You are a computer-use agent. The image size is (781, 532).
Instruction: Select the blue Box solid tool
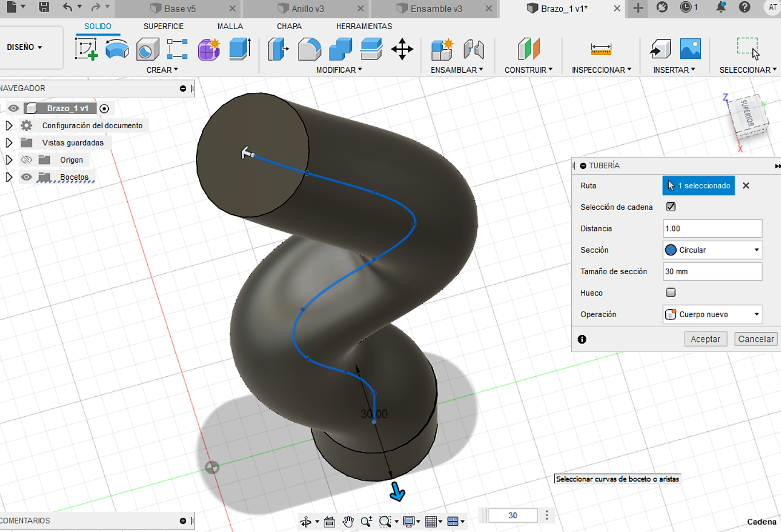click(x=240, y=49)
